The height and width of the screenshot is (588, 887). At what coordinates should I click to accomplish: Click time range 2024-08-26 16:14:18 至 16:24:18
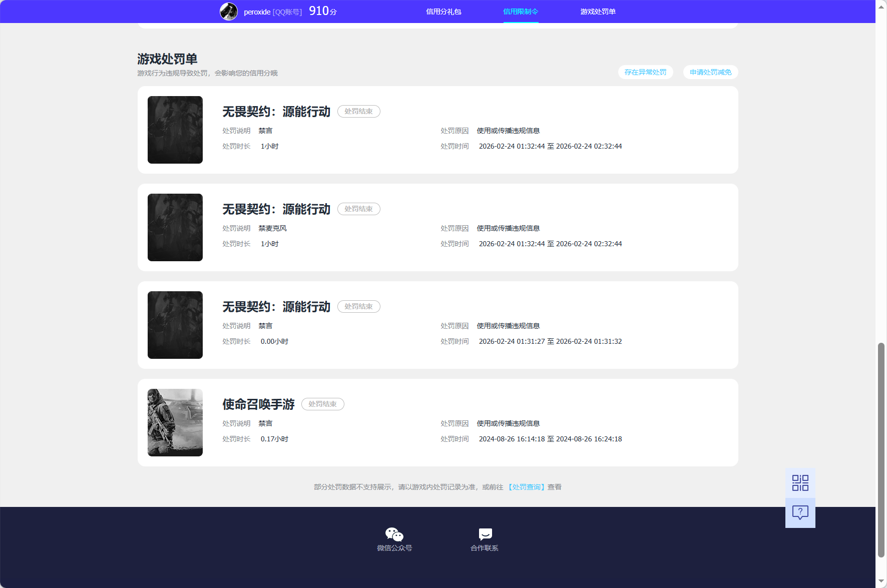coord(550,439)
